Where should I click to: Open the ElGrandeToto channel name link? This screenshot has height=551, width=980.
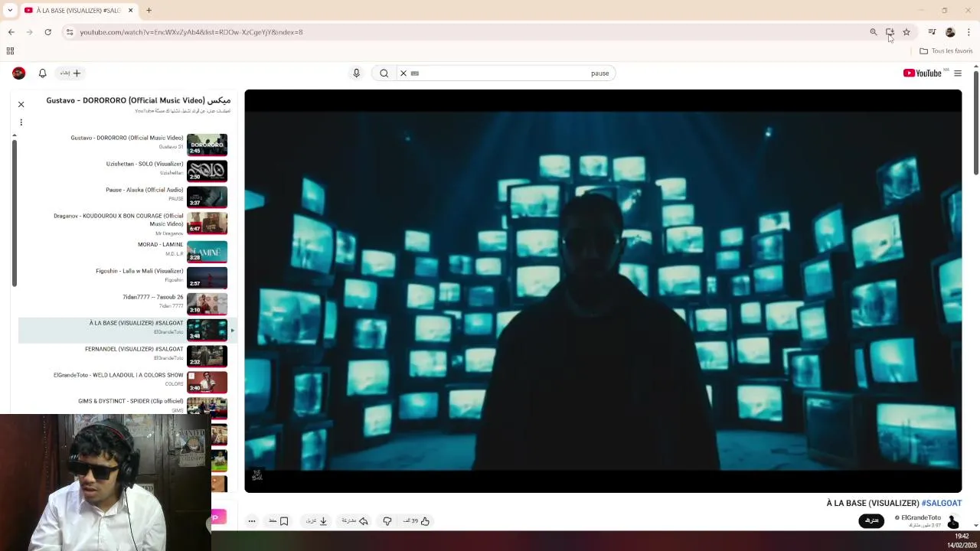click(x=921, y=518)
